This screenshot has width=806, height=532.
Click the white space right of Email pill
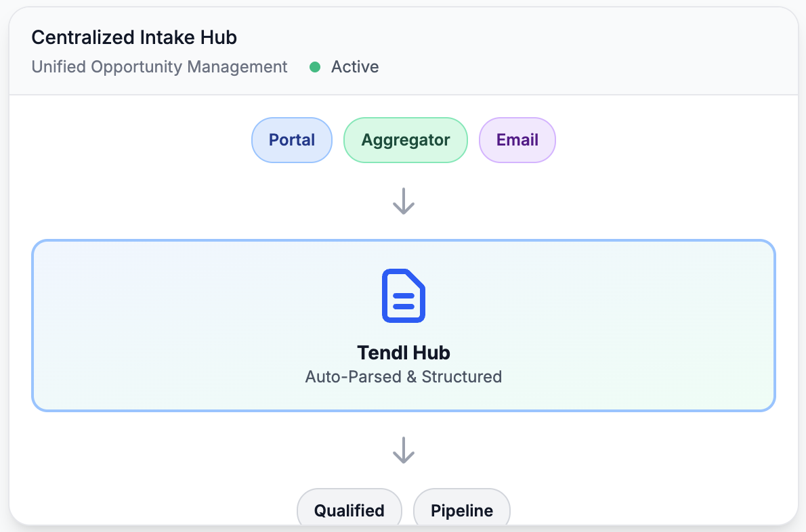coord(673,139)
